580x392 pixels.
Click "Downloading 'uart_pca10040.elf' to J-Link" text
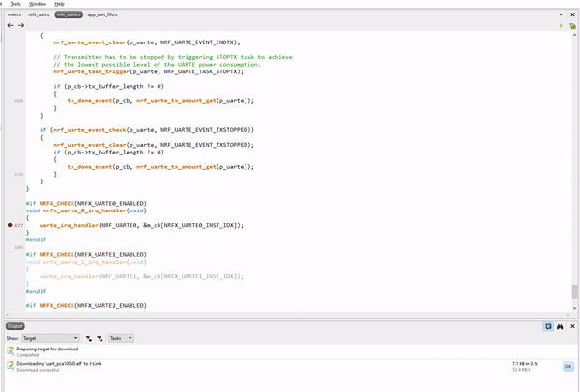(x=59, y=364)
